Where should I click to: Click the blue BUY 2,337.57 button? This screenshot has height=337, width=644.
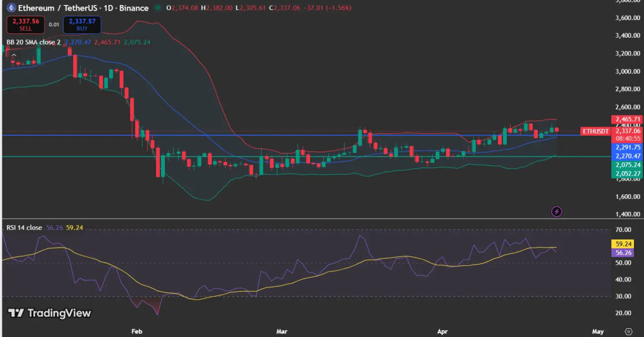point(82,25)
